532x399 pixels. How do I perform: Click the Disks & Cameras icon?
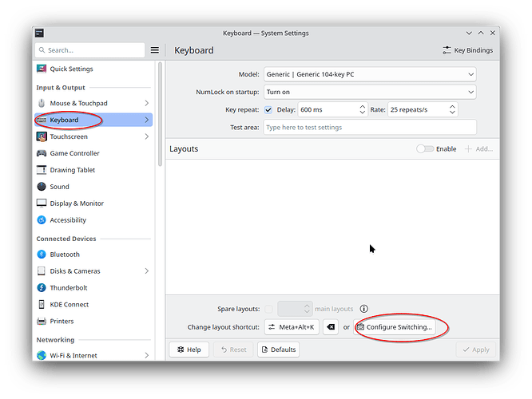[x=42, y=271]
